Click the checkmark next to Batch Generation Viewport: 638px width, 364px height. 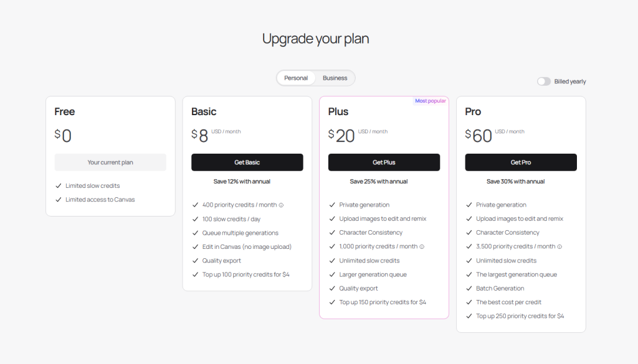tap(469, 289)
